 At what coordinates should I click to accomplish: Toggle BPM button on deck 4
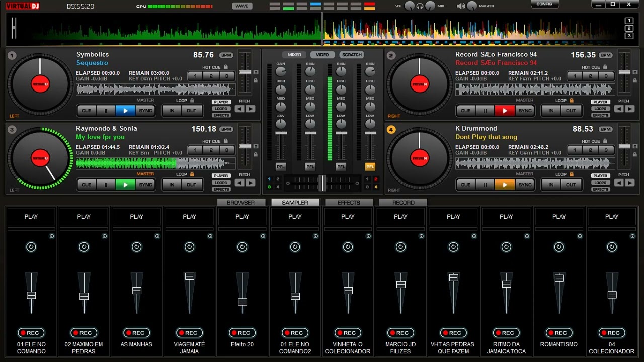606,129
